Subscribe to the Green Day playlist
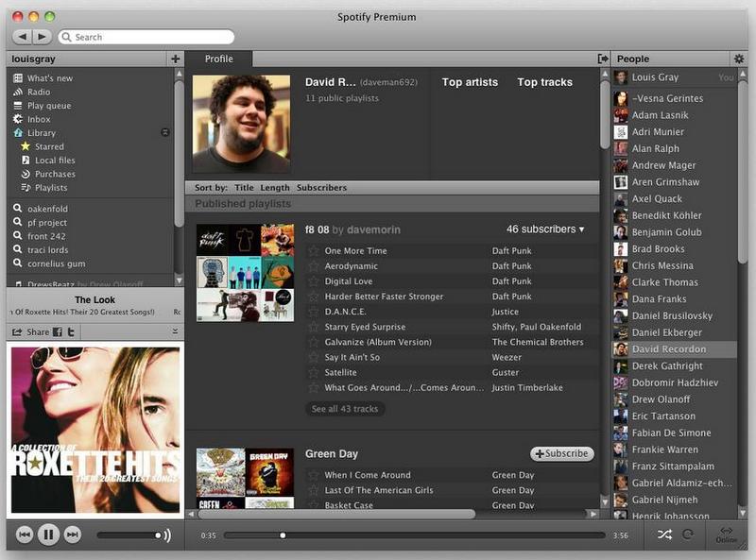 pyautogui.click(x=561, y=453)
